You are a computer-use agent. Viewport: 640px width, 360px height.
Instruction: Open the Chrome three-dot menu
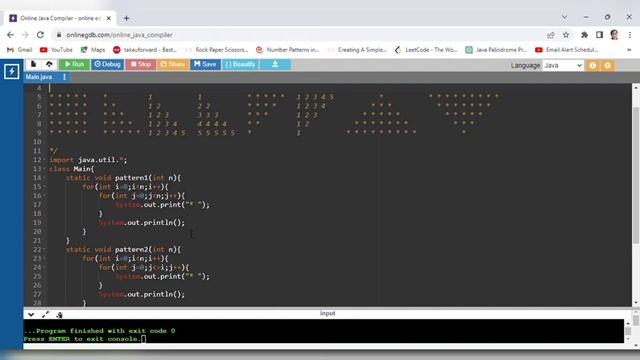(x=630, y=35)
